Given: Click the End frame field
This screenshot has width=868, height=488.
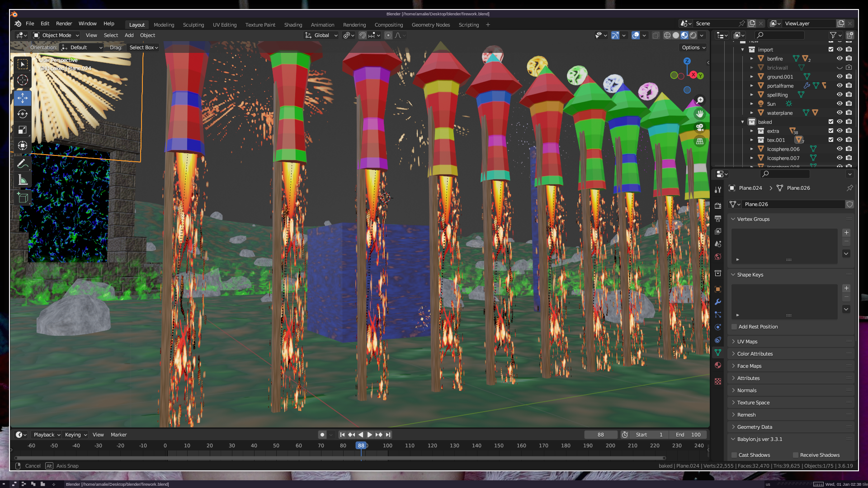Looking at the screenshot, I should tap(688, 435).
